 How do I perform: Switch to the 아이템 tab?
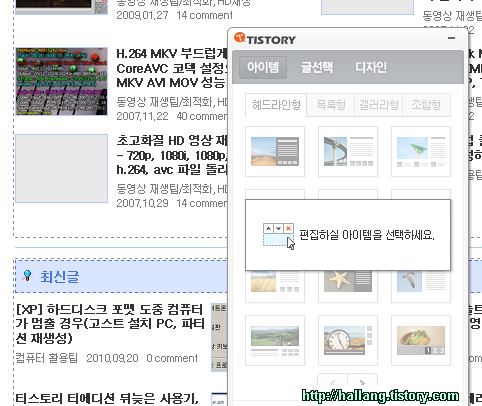pos(263,67)
